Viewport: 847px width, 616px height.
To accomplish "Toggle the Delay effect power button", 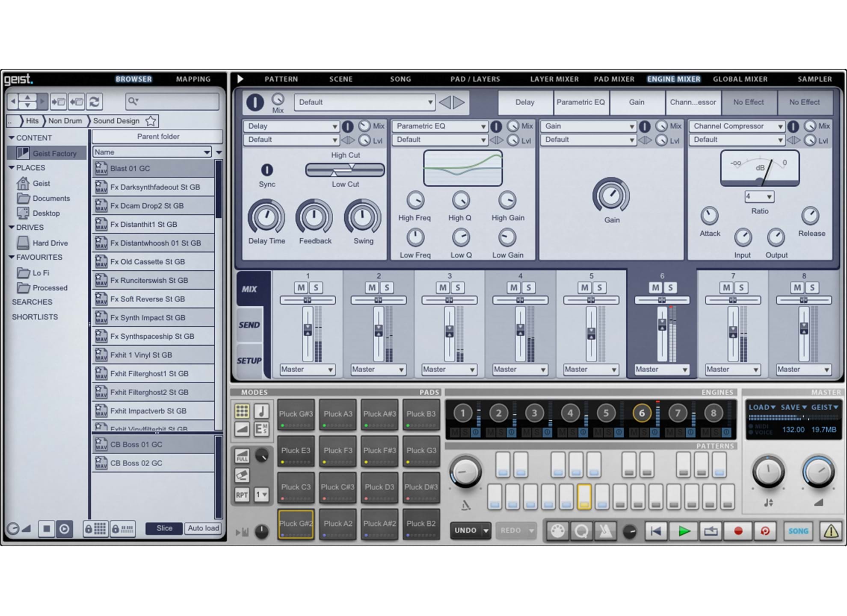I will [x=347, y=126].
